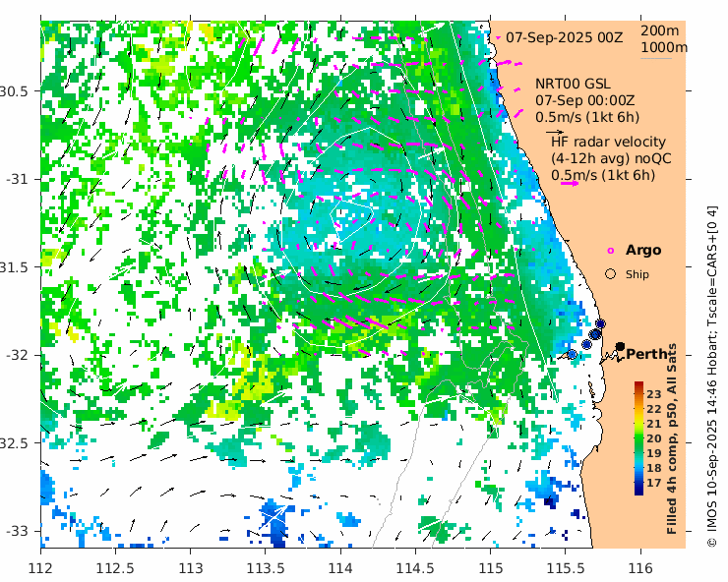Click the 'NRT00 GSL' text
The width and height of the screenshot is (728, 582).
(573, 84)
